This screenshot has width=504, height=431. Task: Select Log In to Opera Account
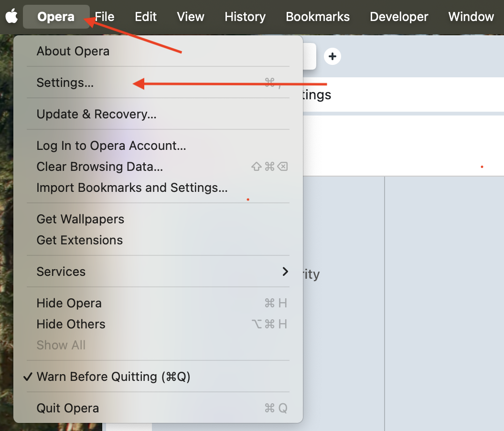(x=111, y=146)
